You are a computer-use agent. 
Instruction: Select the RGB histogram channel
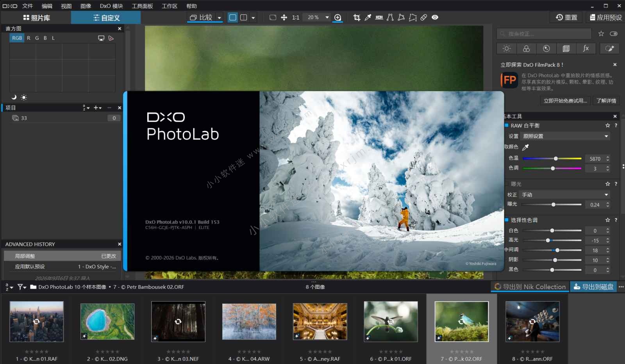[x=17, y=38]
